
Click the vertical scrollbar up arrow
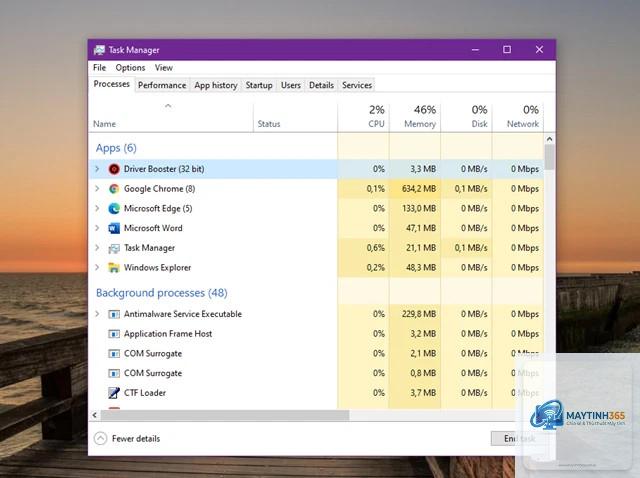[x=549, y=139]
